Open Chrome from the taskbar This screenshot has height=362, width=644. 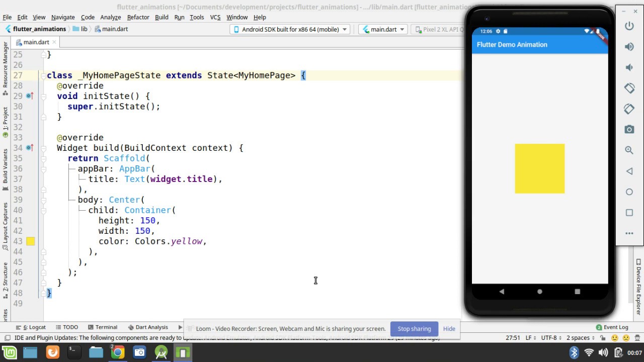click(118, 352)
